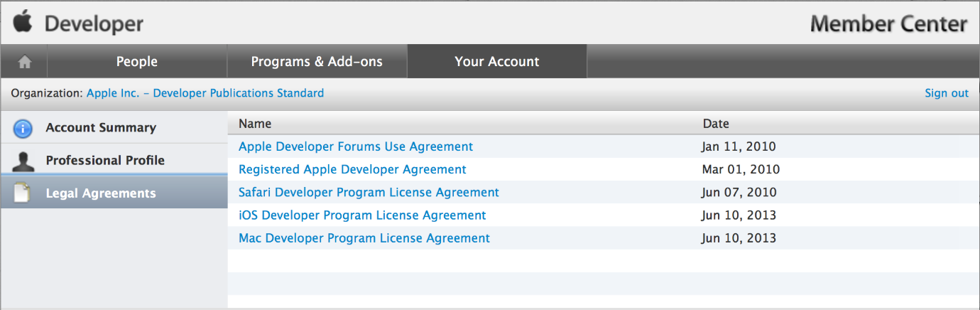Click the blue info icon for Account Summary
The image size is (980, 310).
[23, 128]
